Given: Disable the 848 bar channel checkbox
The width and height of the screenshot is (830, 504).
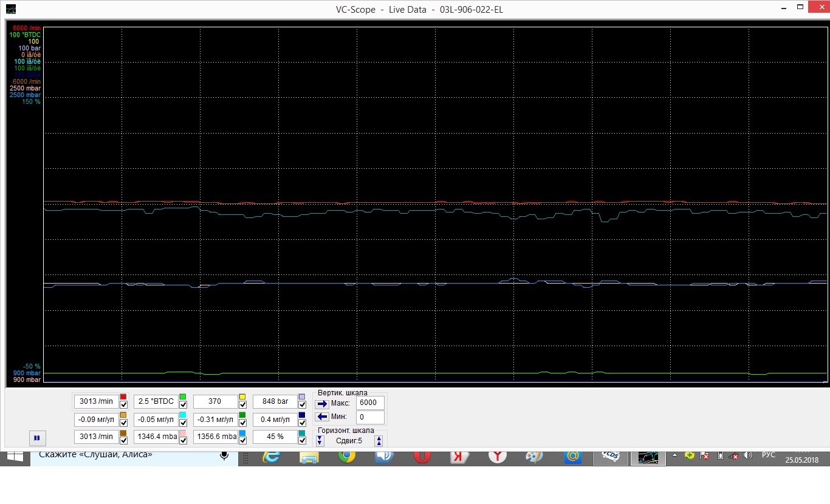Looking at the screenshot, I should pos(302,405).
